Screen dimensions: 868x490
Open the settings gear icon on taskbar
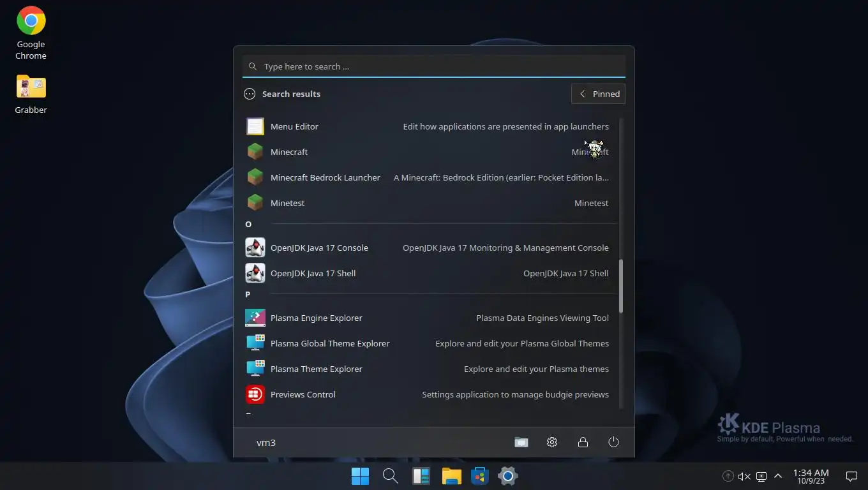point(507,476)
